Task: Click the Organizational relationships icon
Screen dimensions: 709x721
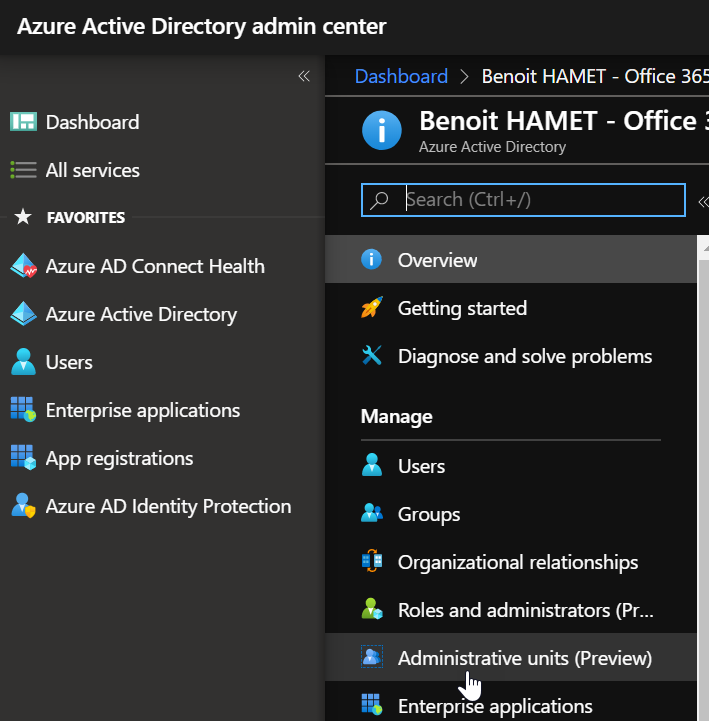Action: [x=372, y=562]
